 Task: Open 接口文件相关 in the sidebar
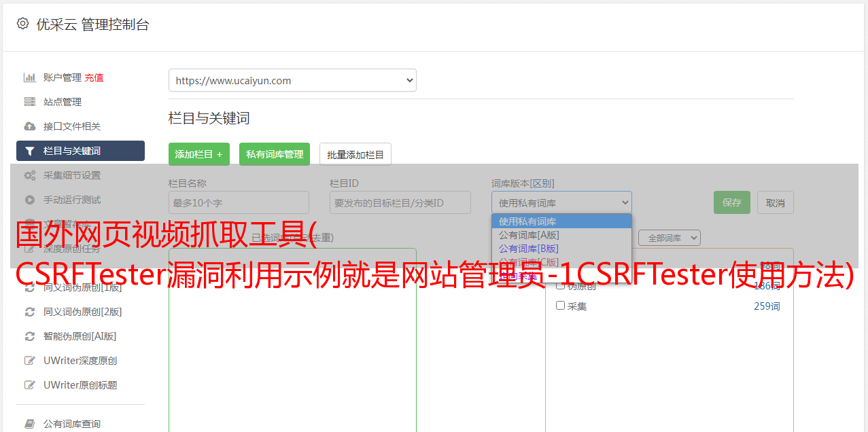coord(72,126)
